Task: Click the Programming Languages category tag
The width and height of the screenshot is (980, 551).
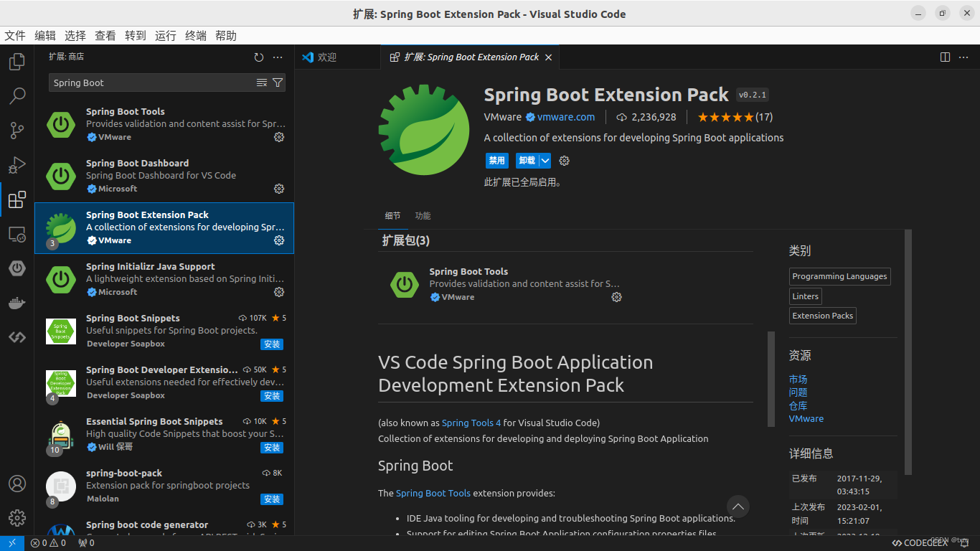Action: [x=839, y=276]
